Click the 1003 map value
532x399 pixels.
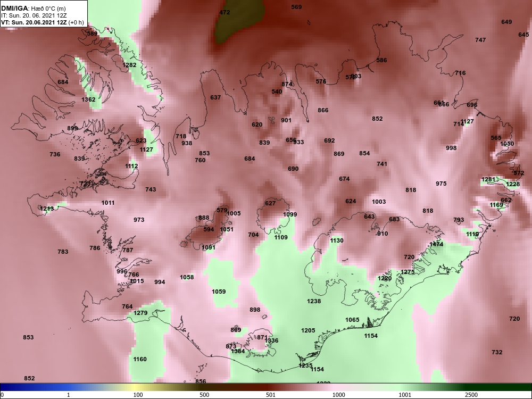pyautogui.click(x=379, y=202)
